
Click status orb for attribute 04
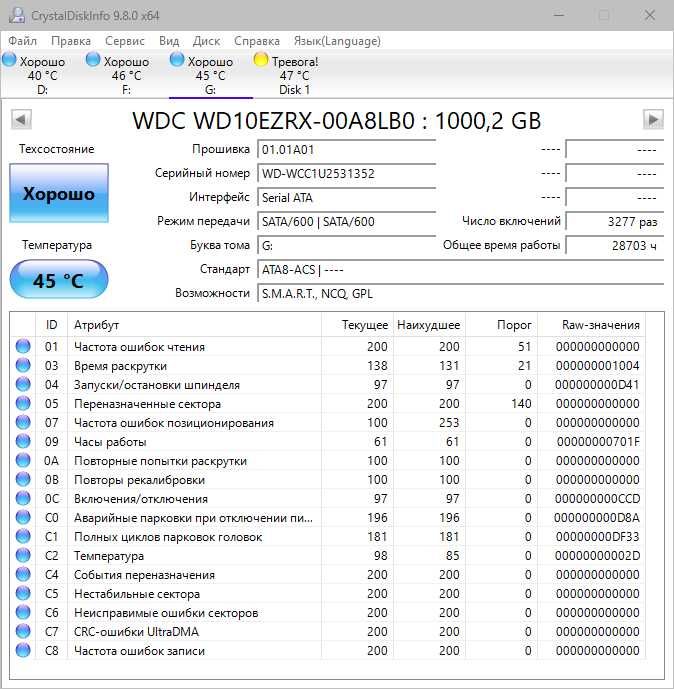pyautogui.click(x=23, y=384)
